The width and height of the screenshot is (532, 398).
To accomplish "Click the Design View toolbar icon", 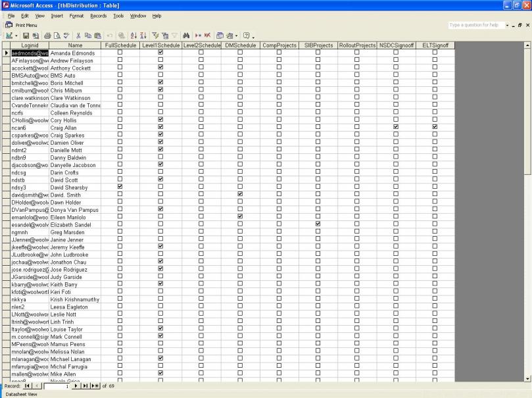I will click(x=9, y=36).
